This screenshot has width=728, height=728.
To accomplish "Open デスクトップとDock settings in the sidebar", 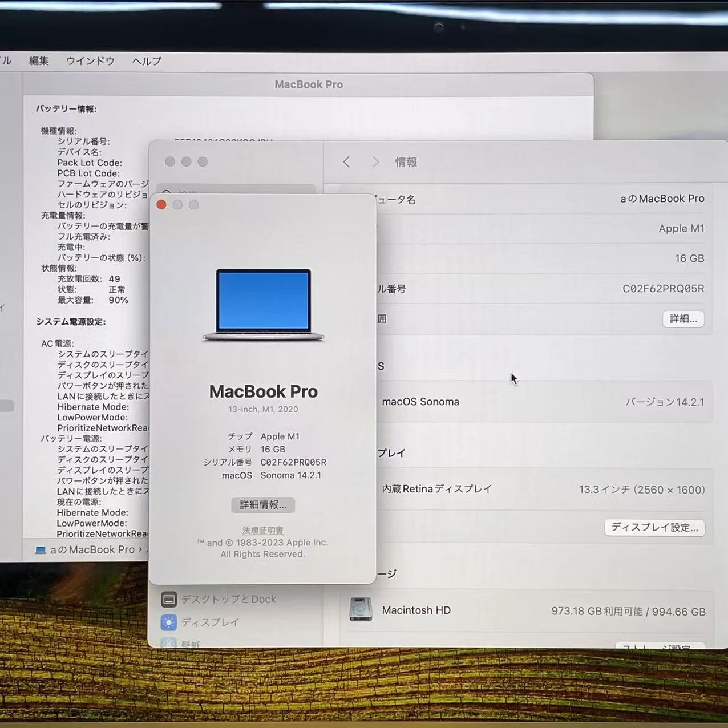I will click(228, 599).
